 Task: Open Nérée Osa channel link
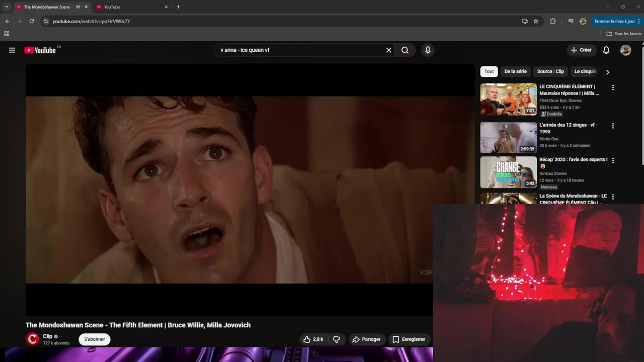click(x=549, y=139)
